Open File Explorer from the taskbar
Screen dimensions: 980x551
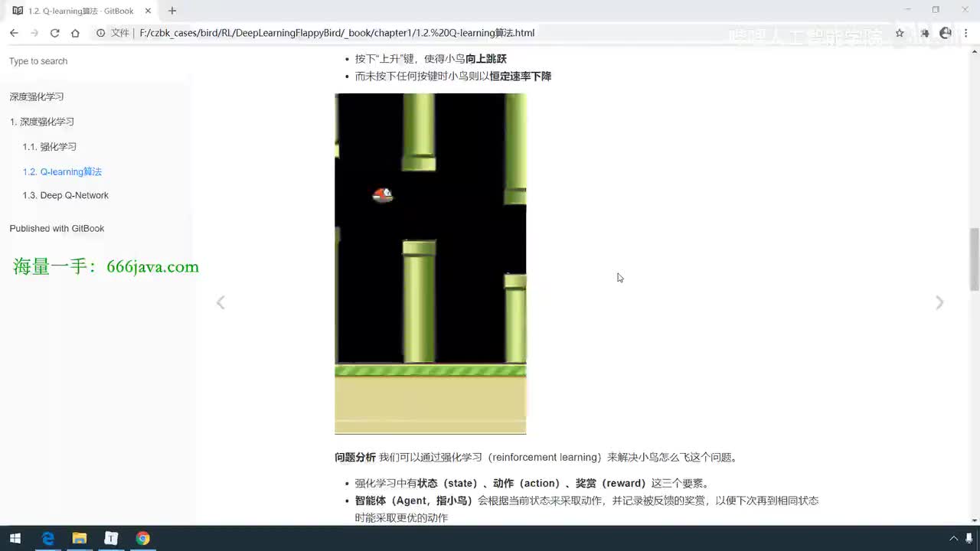click(x=79, y=538)
